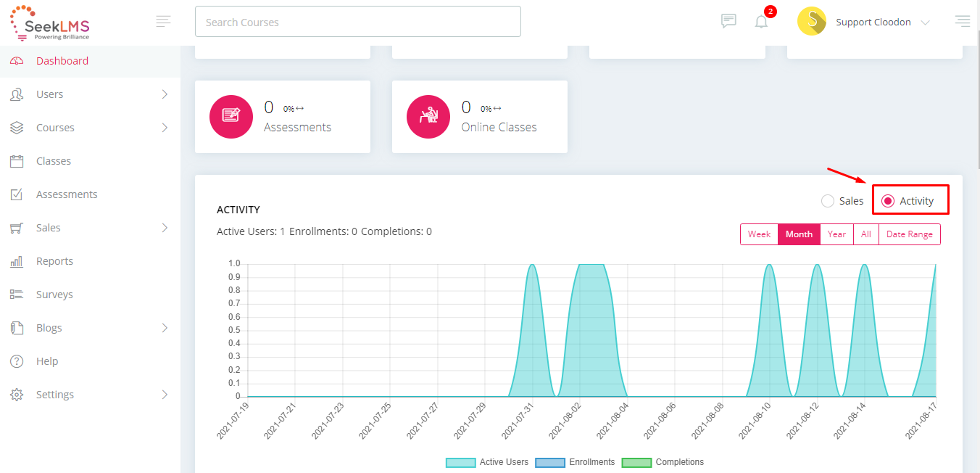This screenshot has width=980, height=473.
Task: Focus the Search Courses field
Action: click(x=358, y=22)
